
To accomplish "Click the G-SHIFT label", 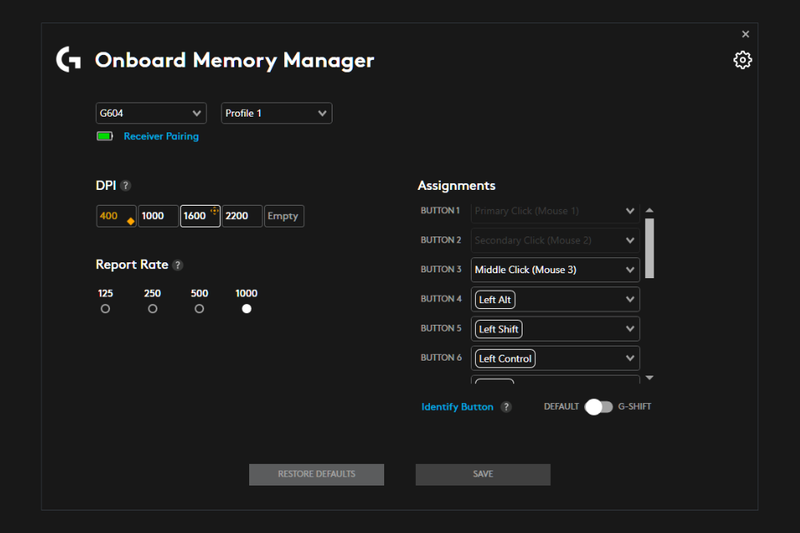I will [634, 407].
